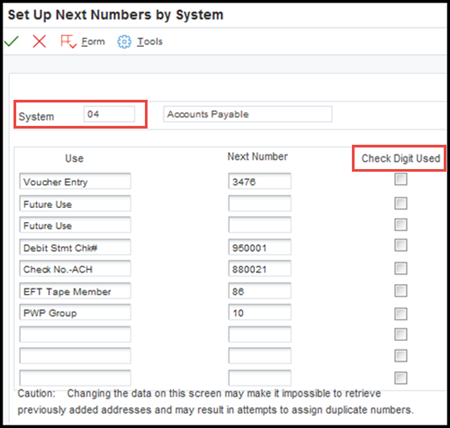Enable check digit for Voucher Entry
Screen dimensions: 450x428
pos(401,179)
